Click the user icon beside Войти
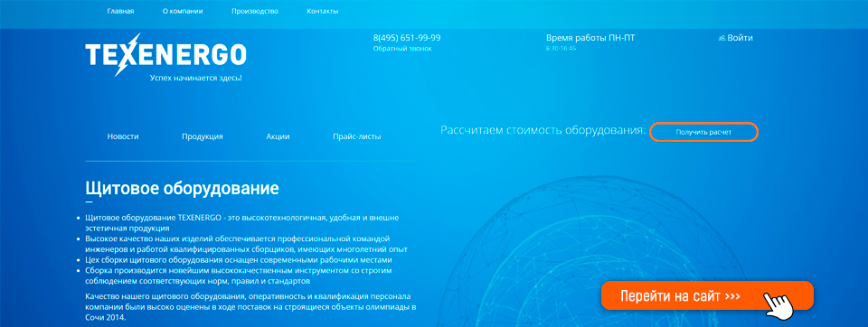 point(722,38)
